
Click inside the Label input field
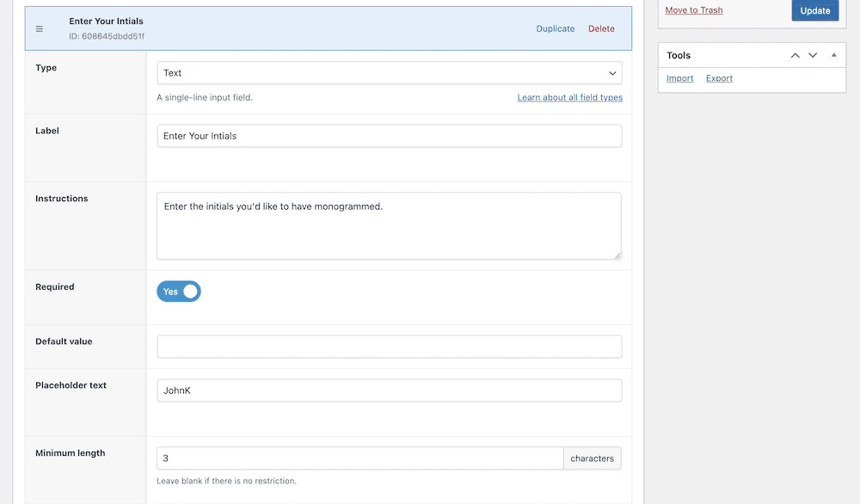pos(389,135)
